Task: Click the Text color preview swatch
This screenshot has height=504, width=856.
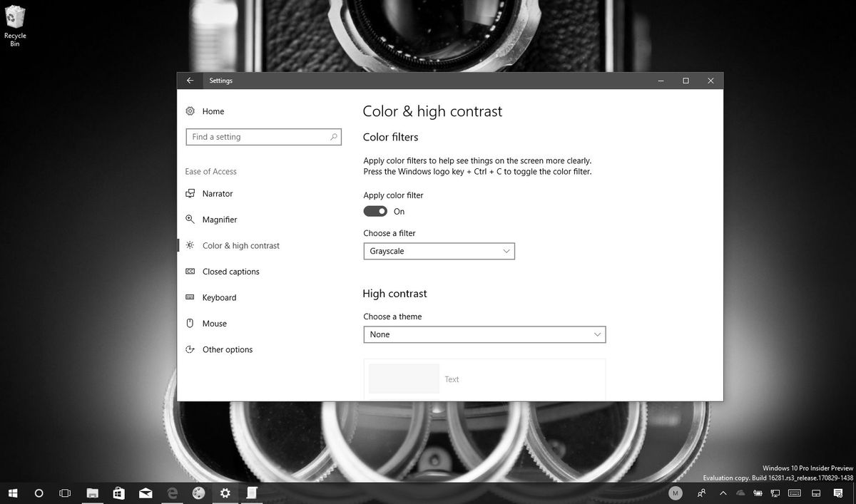Action: [x=404, y=379]
